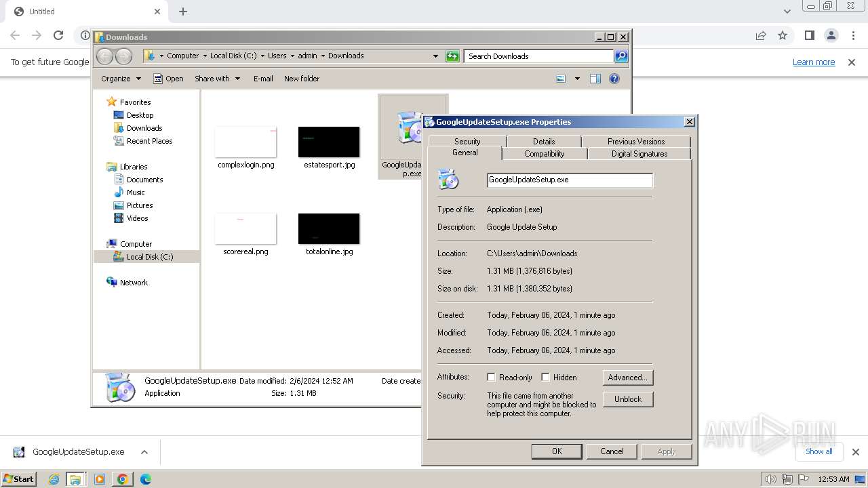Viewport: 868px width, 488px height.
Task: Toggle the Hidden attribute checkbox
Action: [x=545, y=378]
